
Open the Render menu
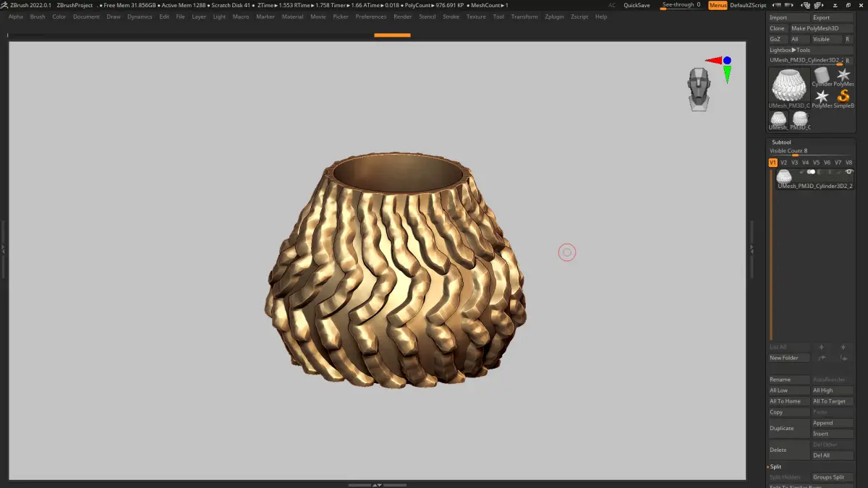click(x=402, y=17)
